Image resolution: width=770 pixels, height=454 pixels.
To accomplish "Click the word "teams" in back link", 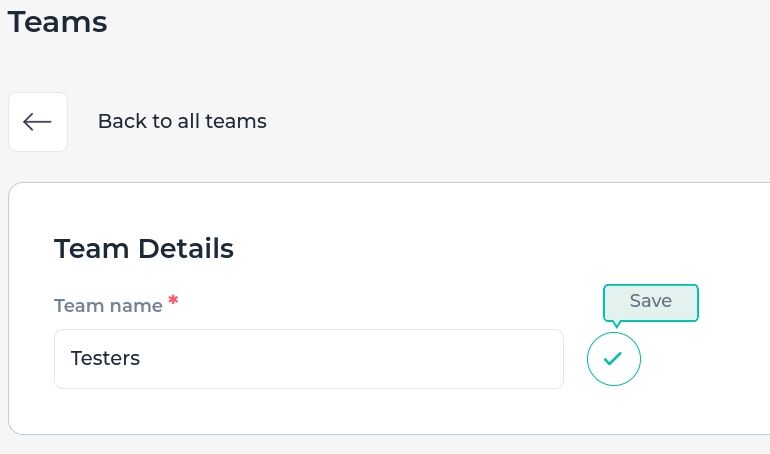I will 236,121.
